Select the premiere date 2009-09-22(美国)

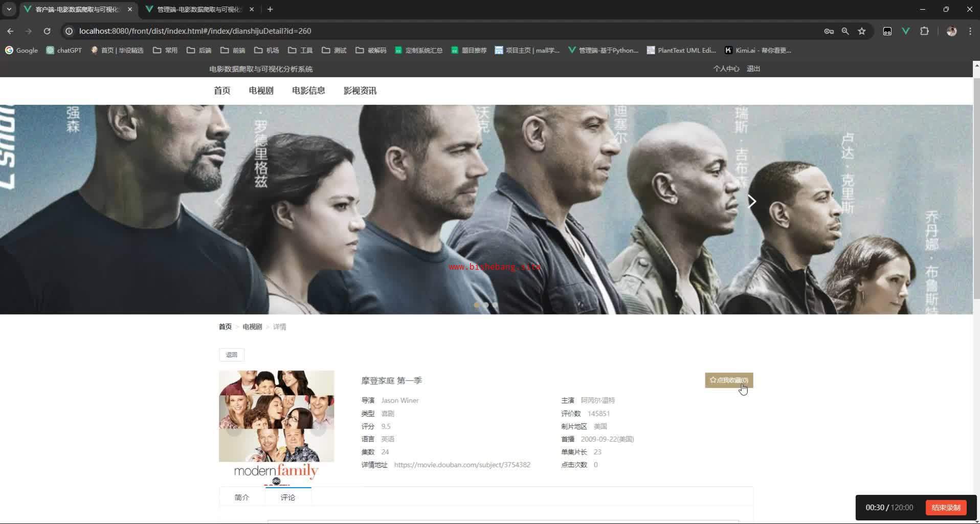[x=607, y=439]
